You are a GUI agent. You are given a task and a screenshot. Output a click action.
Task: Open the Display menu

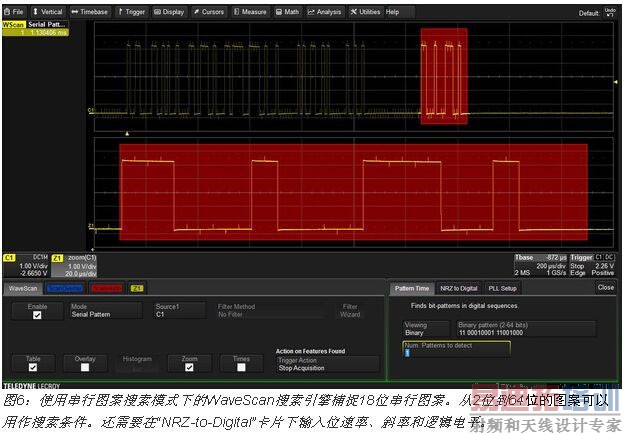pyautogui.click(x=169, y=12)
